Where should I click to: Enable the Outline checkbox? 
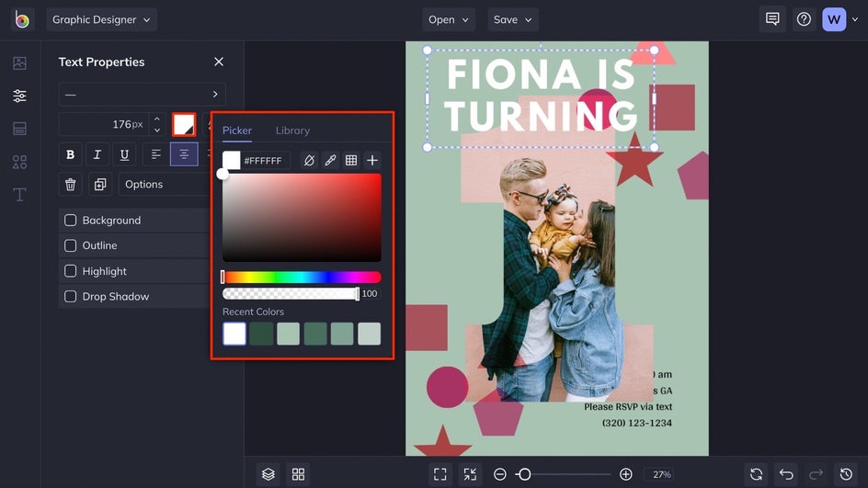[70, 245]
